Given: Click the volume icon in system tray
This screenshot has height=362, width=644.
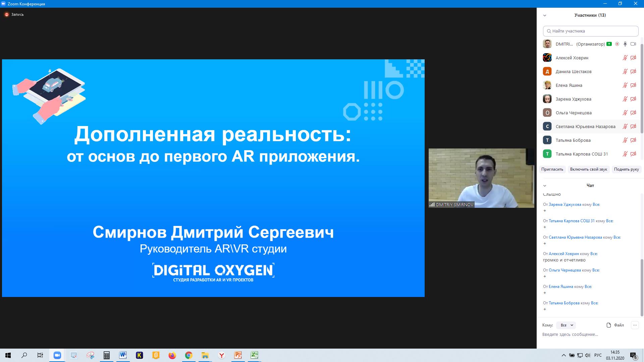Looking at the screenshot, I should (588, 355).
